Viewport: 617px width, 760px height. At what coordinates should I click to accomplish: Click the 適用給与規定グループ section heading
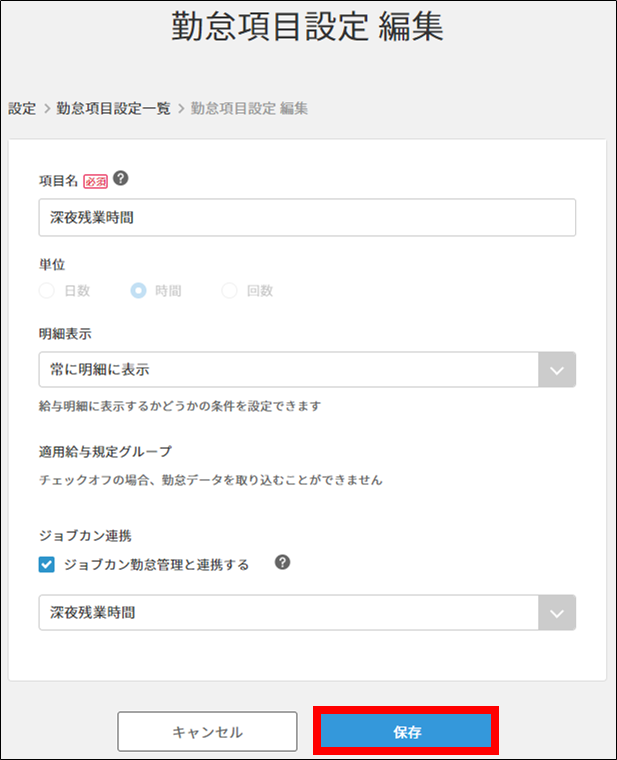[105, 452]
